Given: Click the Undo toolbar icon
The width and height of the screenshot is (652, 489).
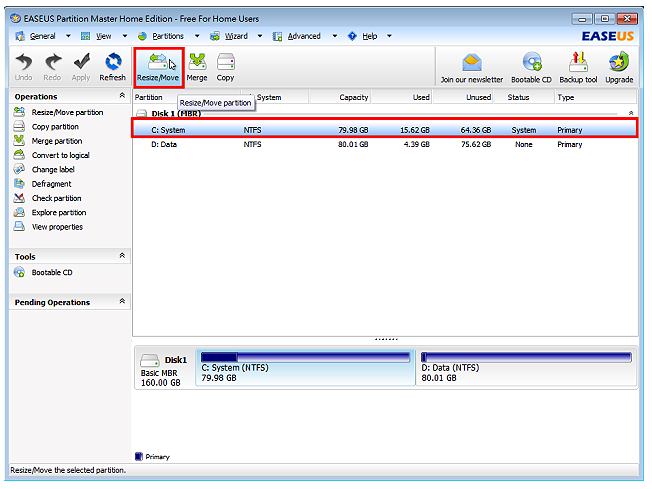Looking at the screenshot, I should [x=23, y=62].
